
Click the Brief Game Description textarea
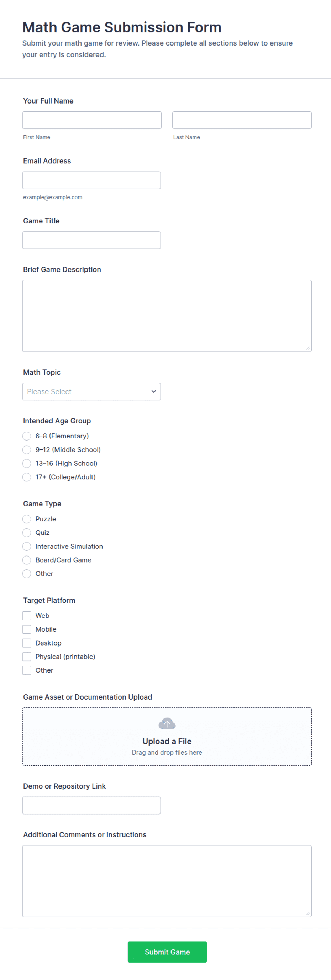coord(167,316)
